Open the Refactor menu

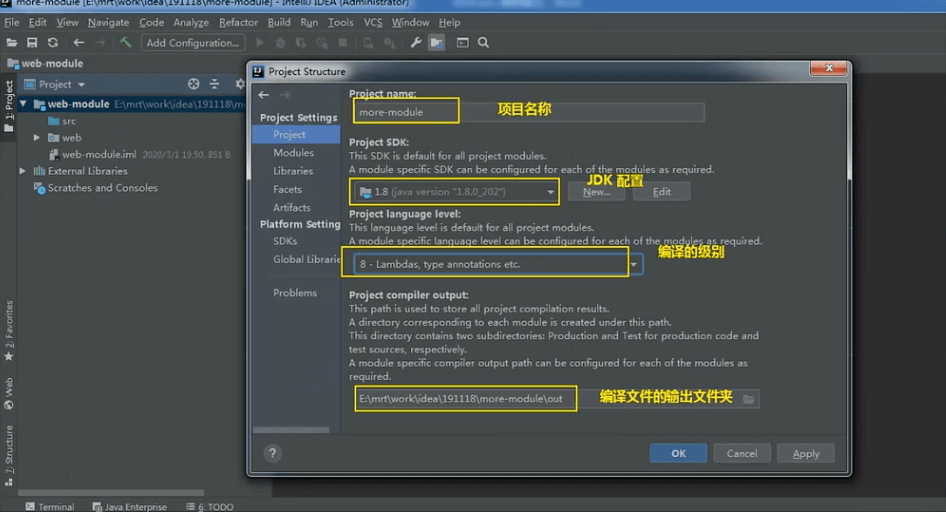pyautogui.click(x=238, y=22)
